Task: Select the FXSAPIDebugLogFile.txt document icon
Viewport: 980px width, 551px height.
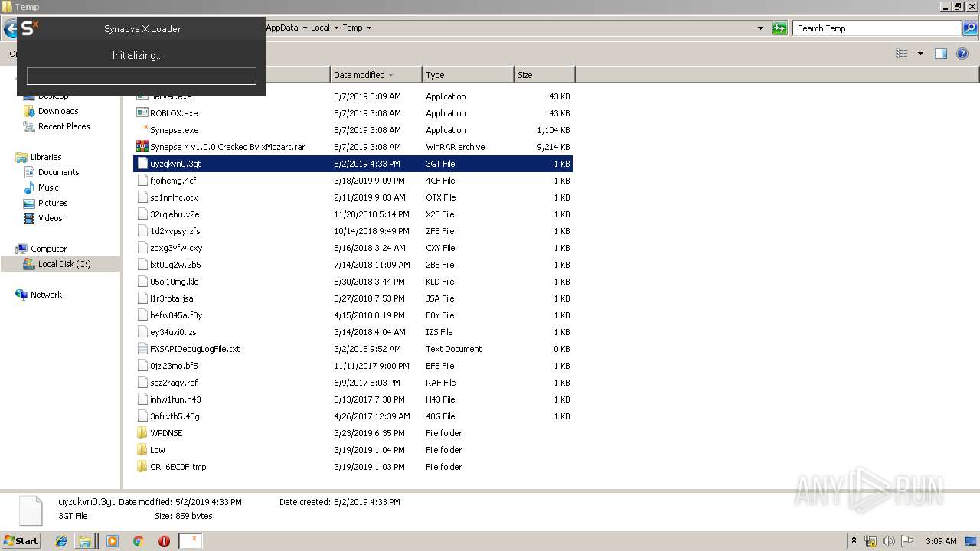Action: (x=142, y=349)
